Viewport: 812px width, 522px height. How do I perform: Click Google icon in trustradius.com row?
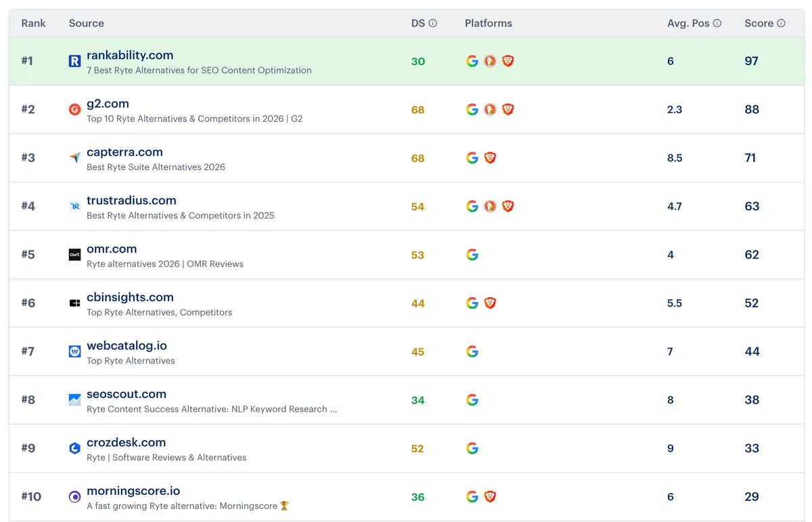472,206
